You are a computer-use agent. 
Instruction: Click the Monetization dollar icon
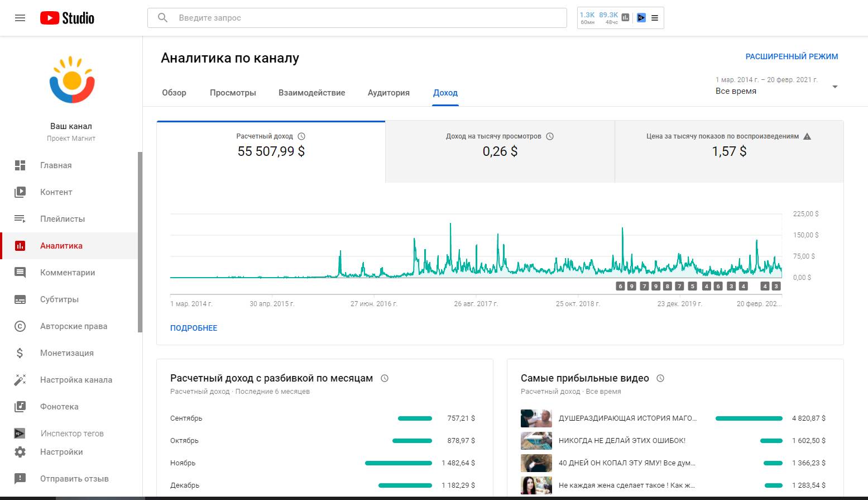click(20, 353)
